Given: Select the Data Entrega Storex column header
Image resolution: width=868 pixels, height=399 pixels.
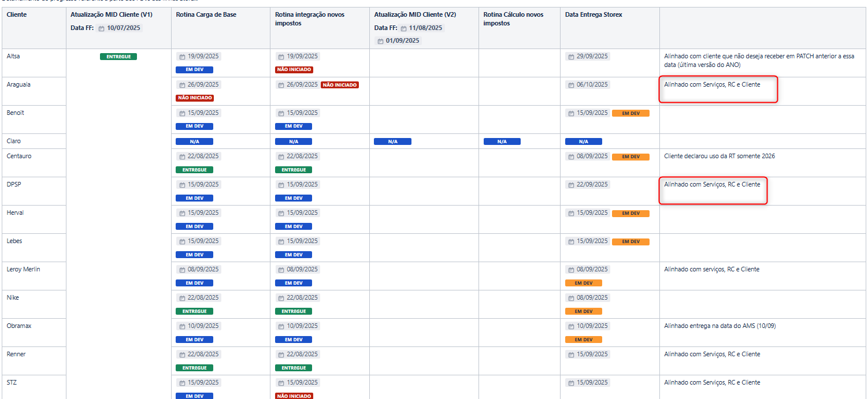Looking at the screenshot, I should click(x=593, y=15).
